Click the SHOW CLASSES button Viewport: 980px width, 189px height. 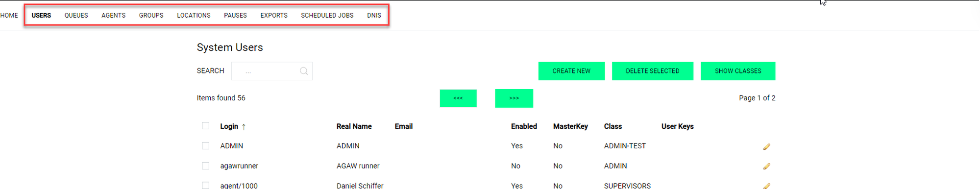(738, 71)
